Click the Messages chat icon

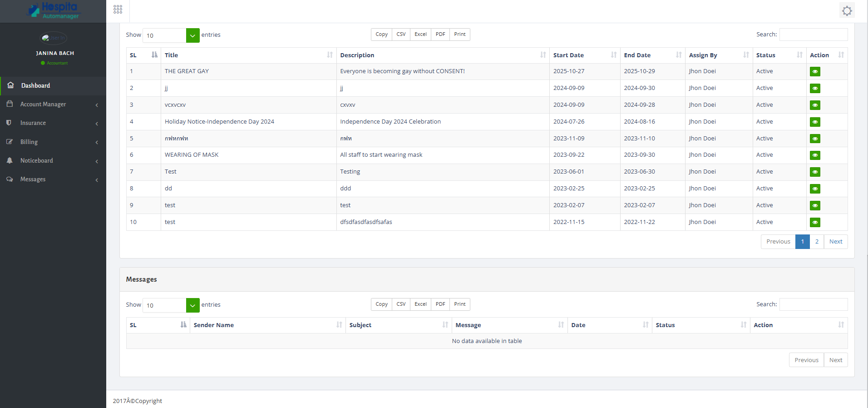click(10, 179)
